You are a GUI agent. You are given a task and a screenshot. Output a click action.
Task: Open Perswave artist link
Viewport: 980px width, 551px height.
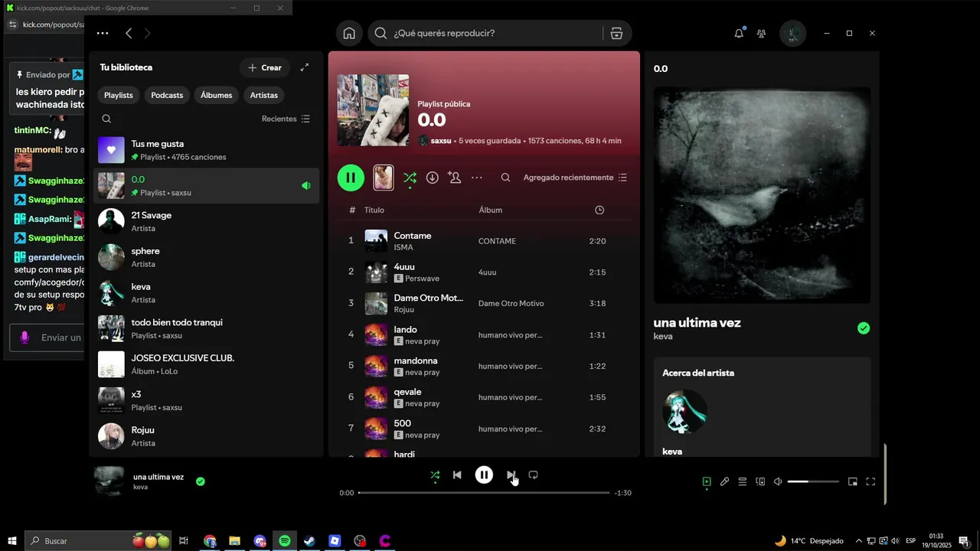[x=422, y=279]
